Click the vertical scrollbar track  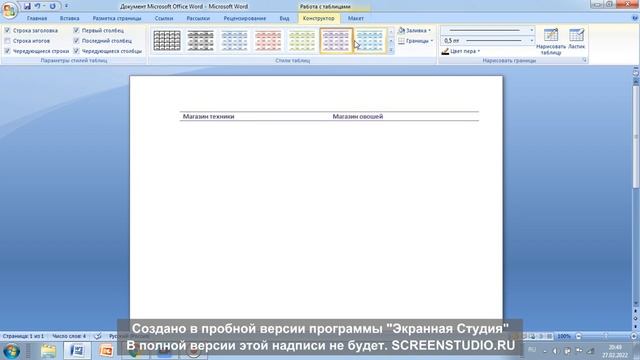pyautogui.click(x=636, y=245)
